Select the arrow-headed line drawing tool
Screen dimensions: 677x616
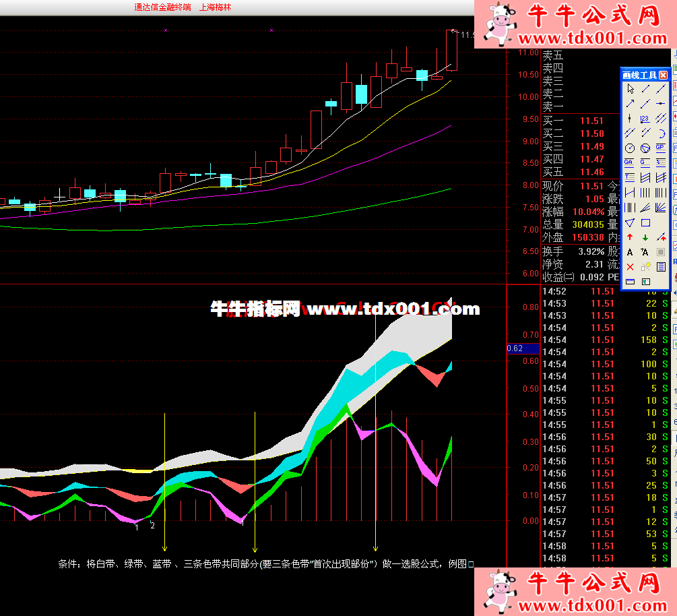[630, 104]
